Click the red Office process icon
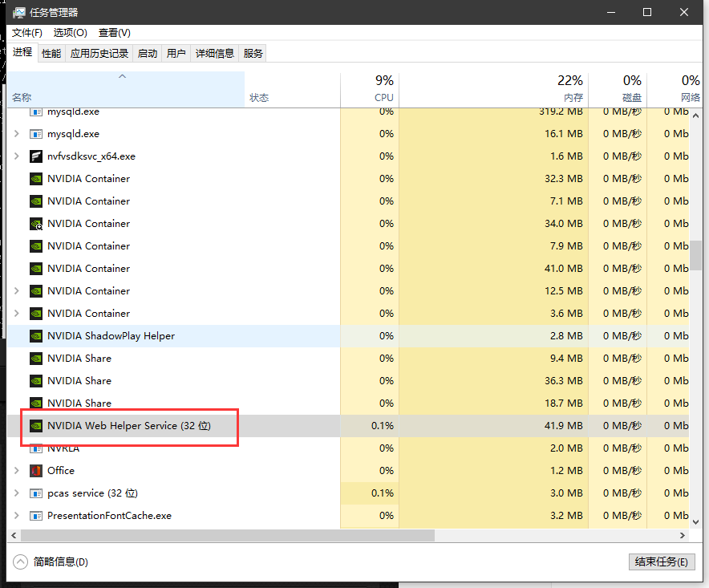 tap(36, 471)
